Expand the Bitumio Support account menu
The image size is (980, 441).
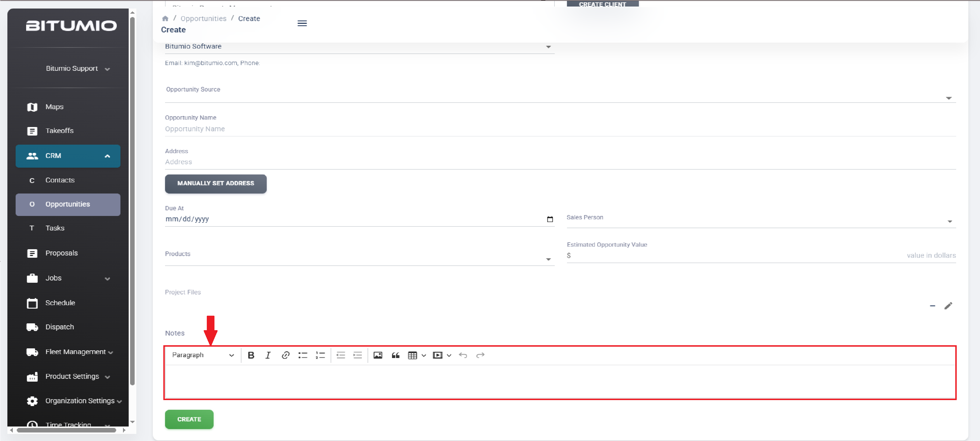[78, 69]
